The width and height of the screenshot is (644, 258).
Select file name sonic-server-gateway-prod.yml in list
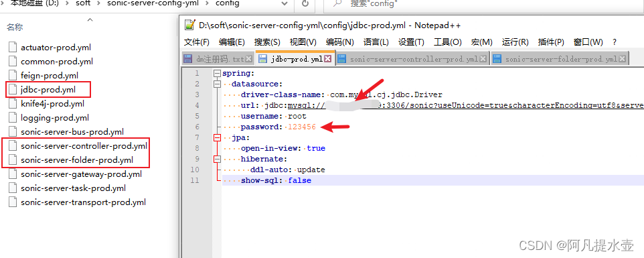point(81,174)
